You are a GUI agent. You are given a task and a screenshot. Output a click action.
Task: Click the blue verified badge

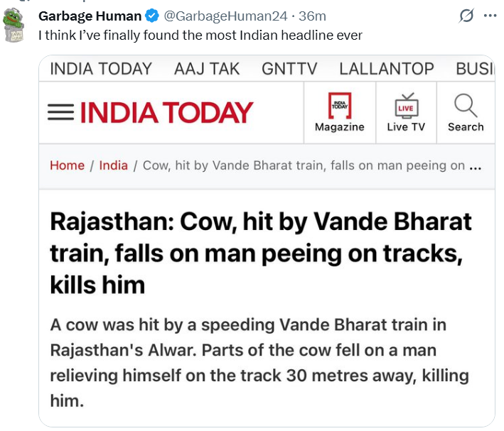[x=151, y=16]
